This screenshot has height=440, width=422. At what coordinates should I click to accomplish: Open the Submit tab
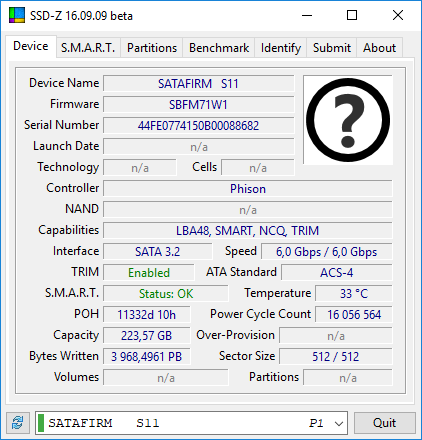click(332, 48)
